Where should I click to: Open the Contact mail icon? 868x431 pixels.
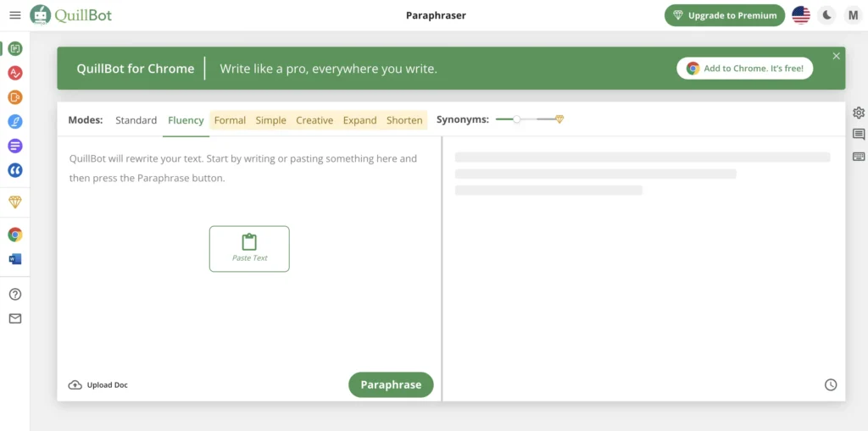coord(15,318)
